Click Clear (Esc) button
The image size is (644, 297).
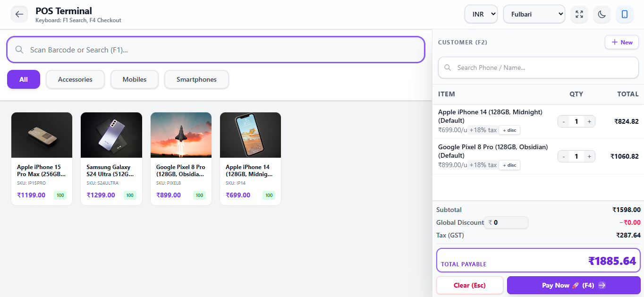point(470,285)
